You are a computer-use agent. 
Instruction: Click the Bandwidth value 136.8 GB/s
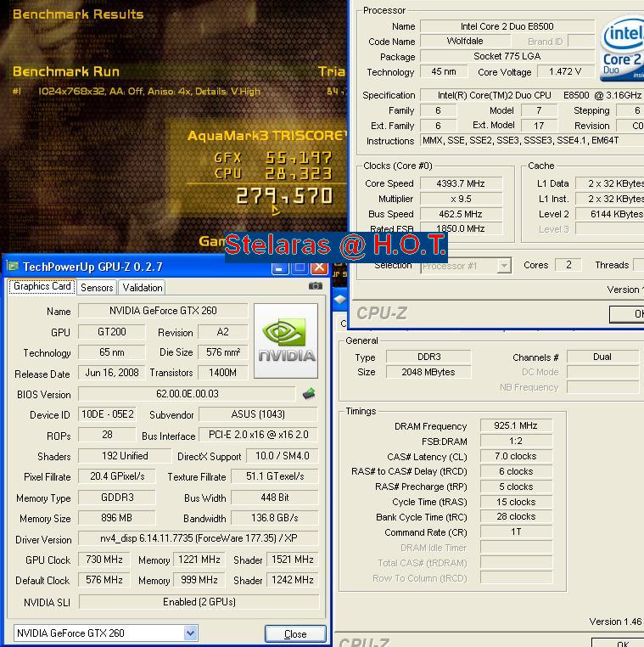click(x=275, y=518)
